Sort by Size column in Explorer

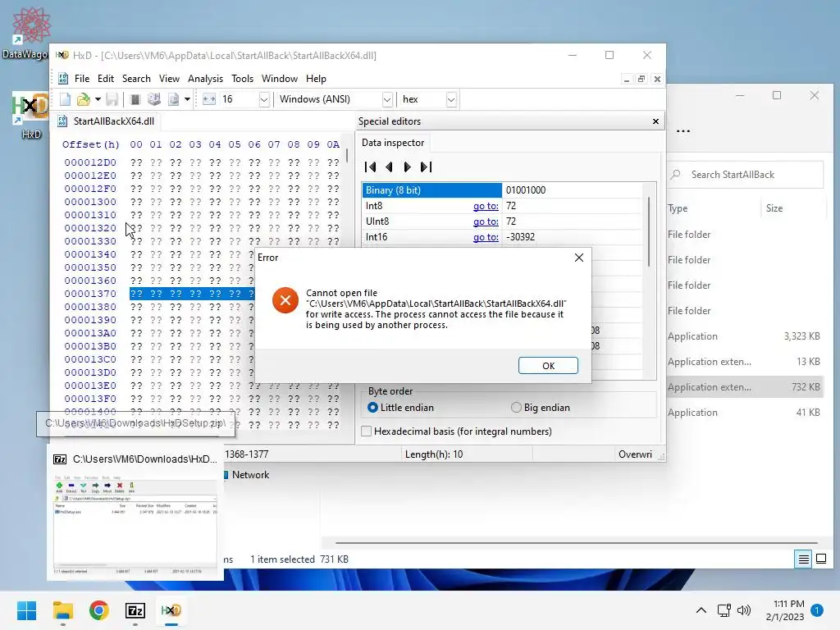point(774,208)
